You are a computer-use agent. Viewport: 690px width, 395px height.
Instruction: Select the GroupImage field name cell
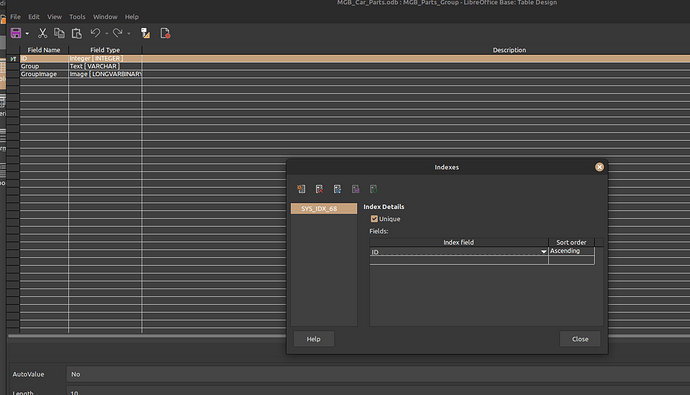coord(44,74)
